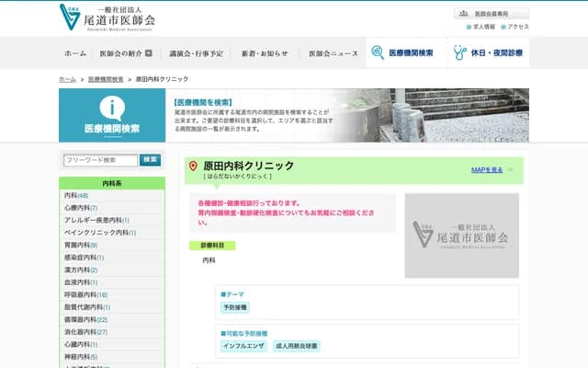The image size is (588, 368).
Task: Select 心療内科(7) in sidebar
Action: pyautogui.click(x=81, y=208)
